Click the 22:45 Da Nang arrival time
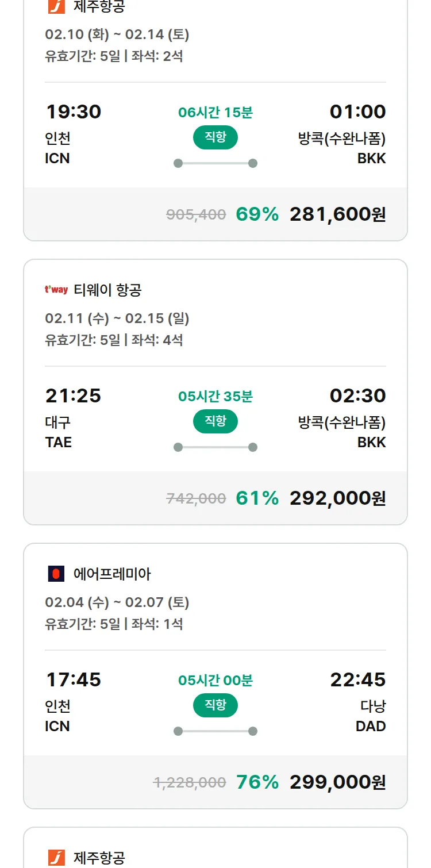431x868 pixels. click(357, 679)
